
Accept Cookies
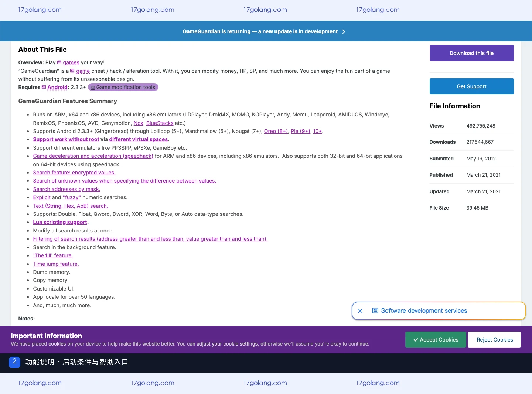436,340
